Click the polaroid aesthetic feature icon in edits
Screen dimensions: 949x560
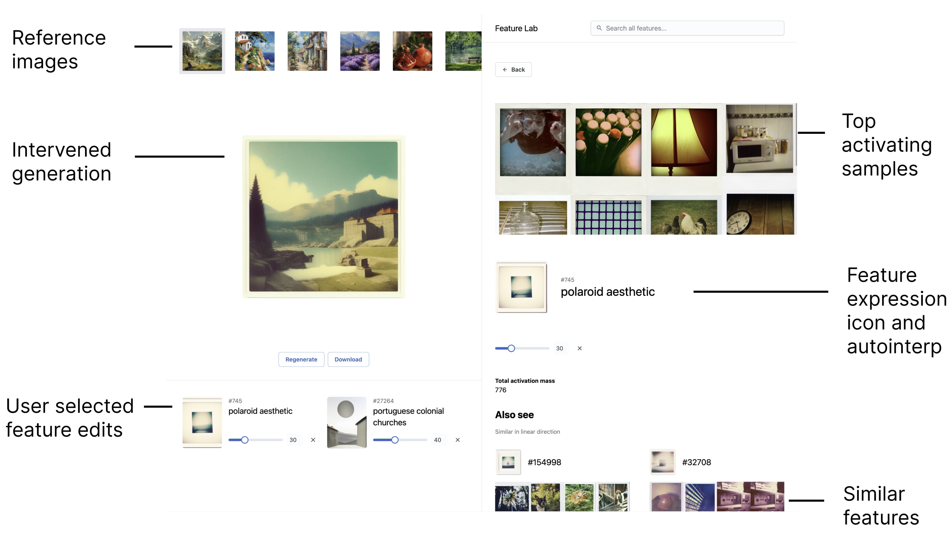(202, 422)
